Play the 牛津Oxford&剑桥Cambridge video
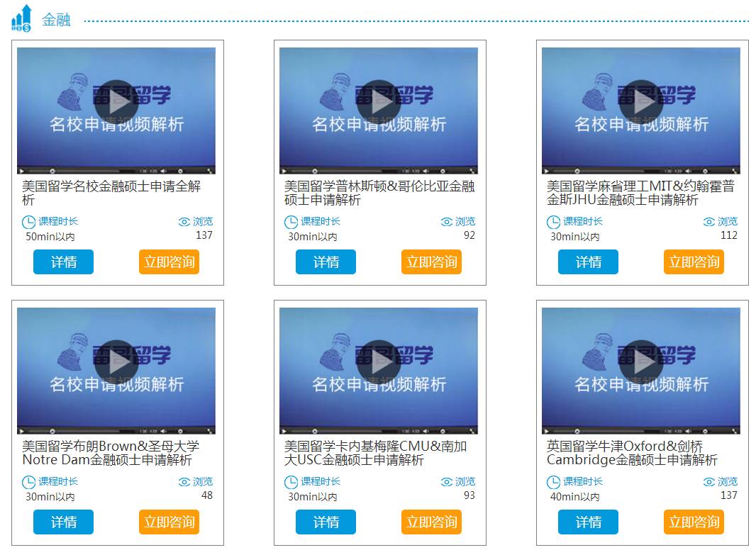Image resolution: width=756 pixels, height=550 pixels. (641, 362)
